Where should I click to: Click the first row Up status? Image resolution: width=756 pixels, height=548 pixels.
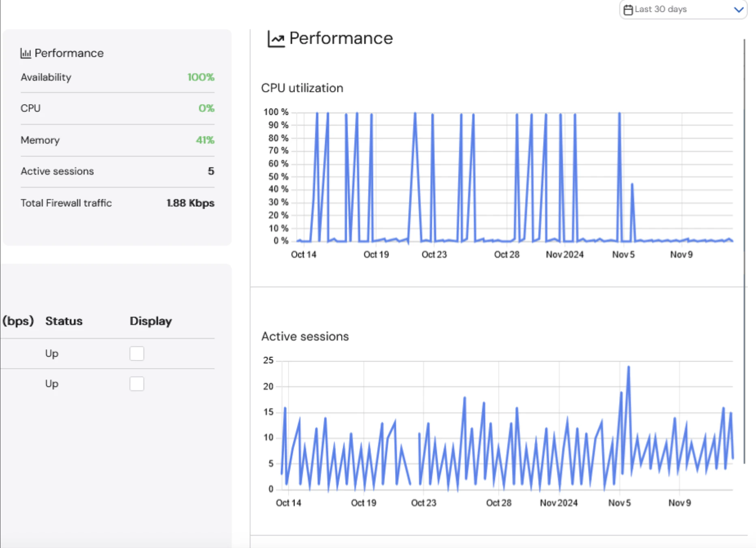(x=52, y=353)
